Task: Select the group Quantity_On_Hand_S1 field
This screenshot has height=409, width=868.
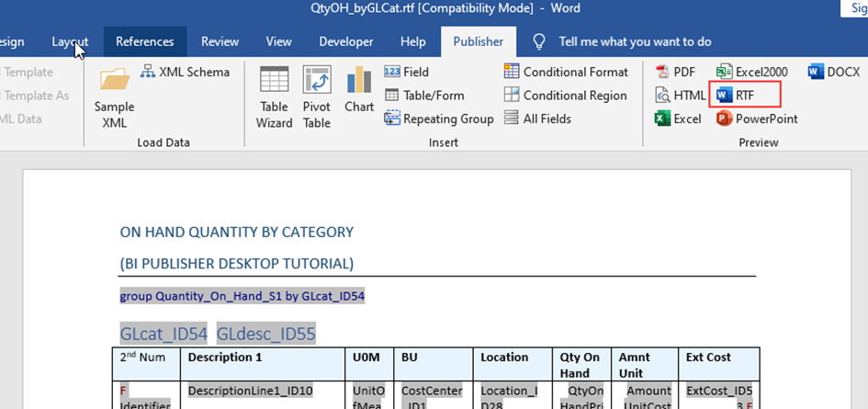Action: pos(242,296)
